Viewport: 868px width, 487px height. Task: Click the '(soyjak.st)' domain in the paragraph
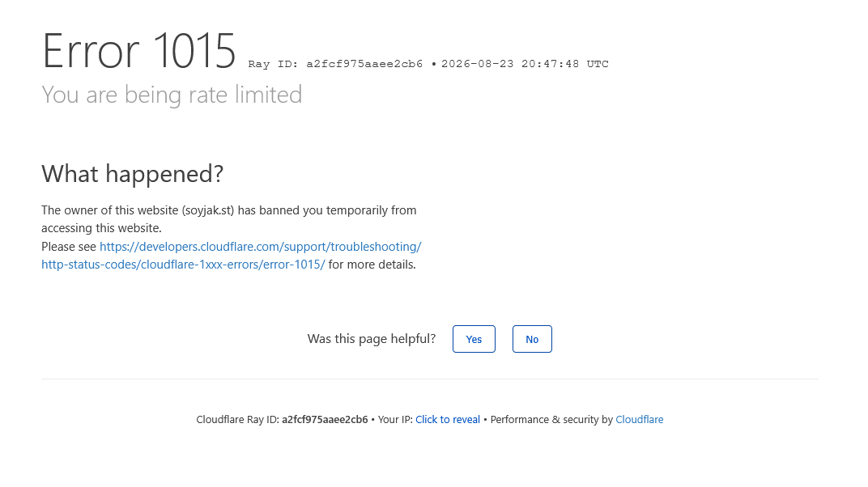click(x=208, y=210)
